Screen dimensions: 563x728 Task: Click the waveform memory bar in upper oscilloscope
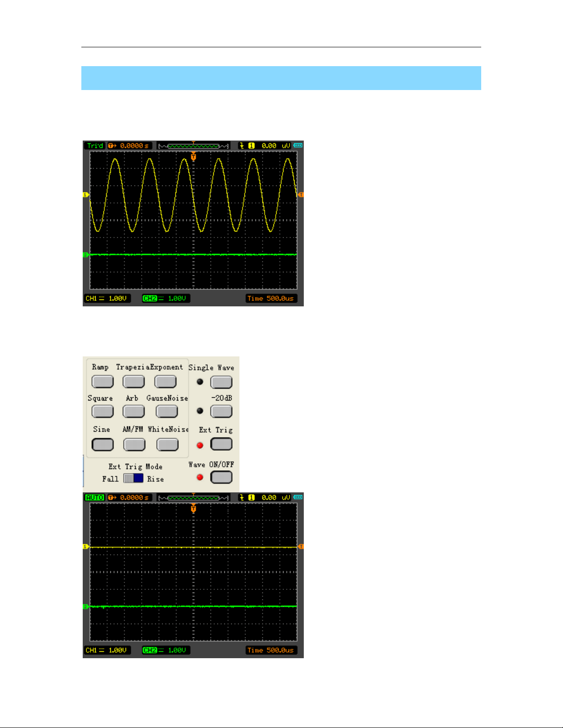[x=193, y=146]
